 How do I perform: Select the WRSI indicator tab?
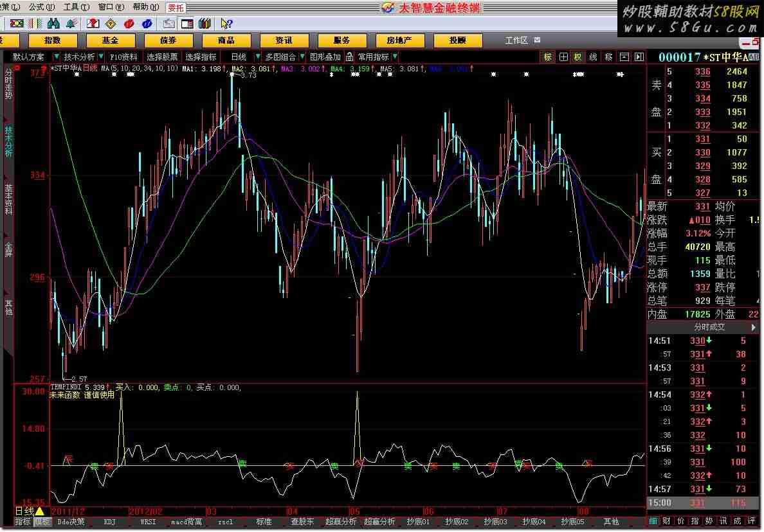coord(148,522)
